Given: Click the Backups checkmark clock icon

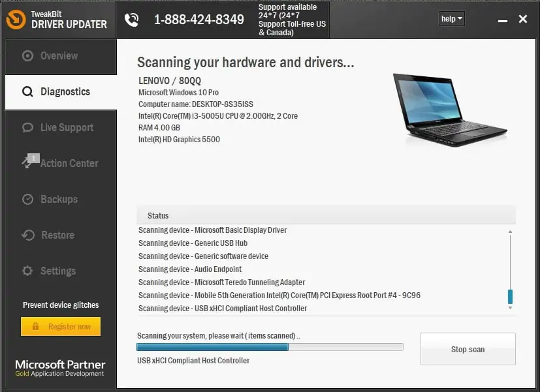Looking at the screenshot, I should pyautogui.click(x=27, y=199).
